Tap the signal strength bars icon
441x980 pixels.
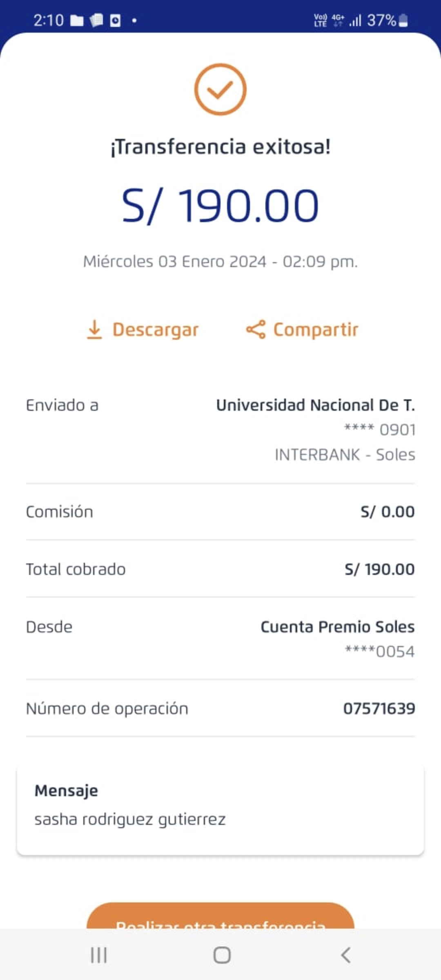(x=355, y=20)
